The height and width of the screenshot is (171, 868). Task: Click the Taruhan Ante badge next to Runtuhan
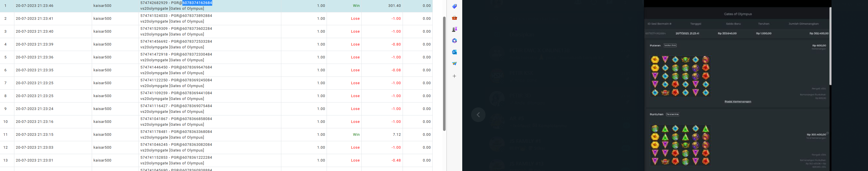tap(672, 115)
